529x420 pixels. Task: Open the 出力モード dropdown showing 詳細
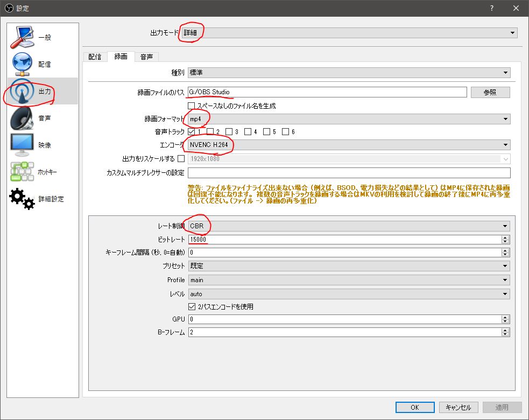click(x=349, y=33)
